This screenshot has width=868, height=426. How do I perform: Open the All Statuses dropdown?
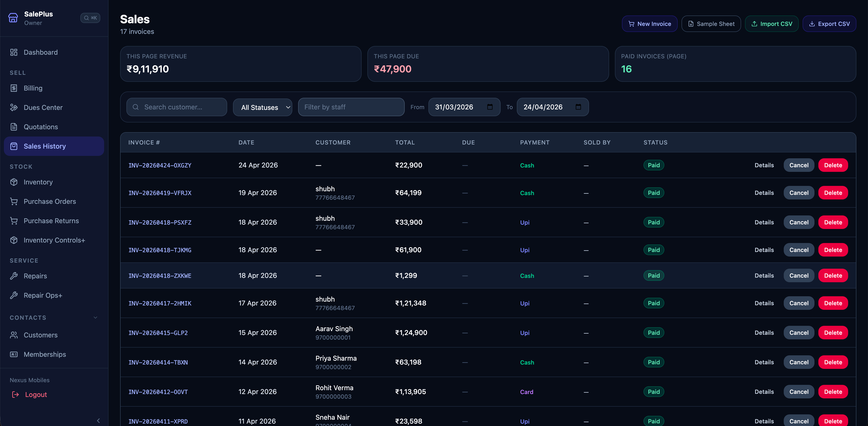click(x=263, y=107)
